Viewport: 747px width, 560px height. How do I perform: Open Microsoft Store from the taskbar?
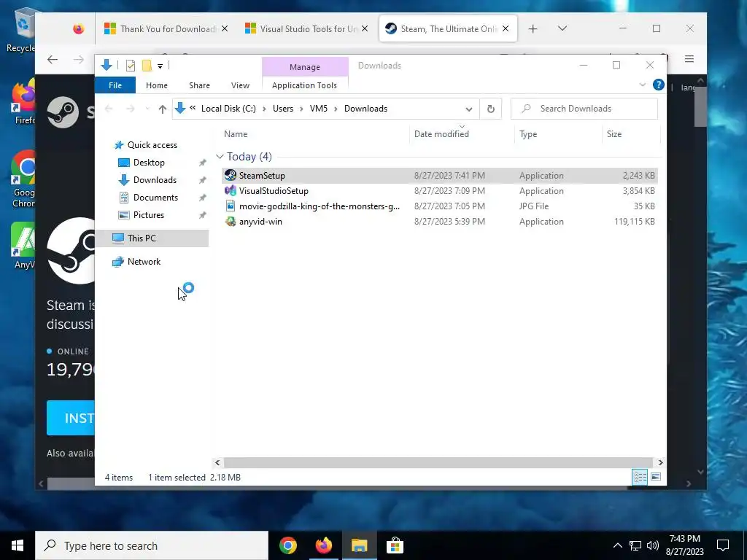(395, 545)
